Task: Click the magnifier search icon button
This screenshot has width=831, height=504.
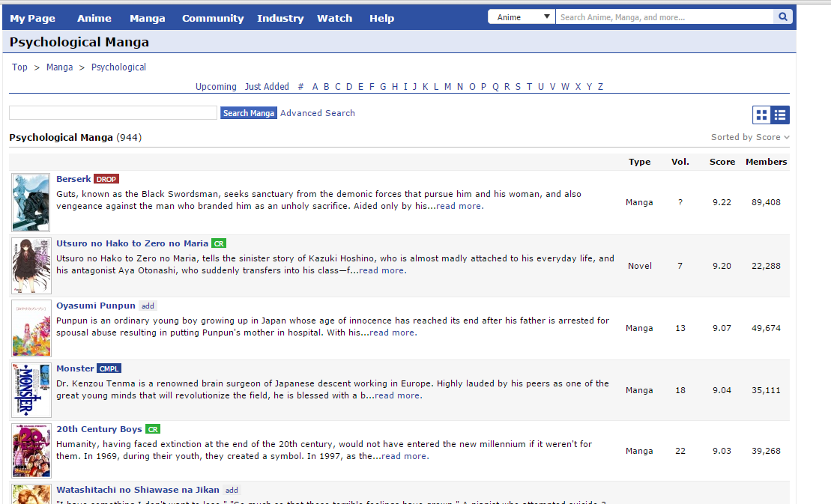Action: pos(783,17)
